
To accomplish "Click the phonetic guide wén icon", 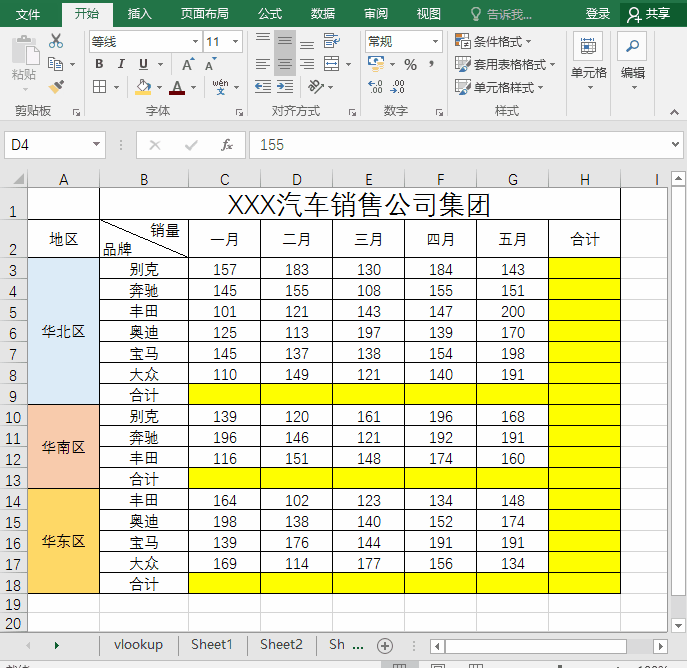I will coord(220,87).
